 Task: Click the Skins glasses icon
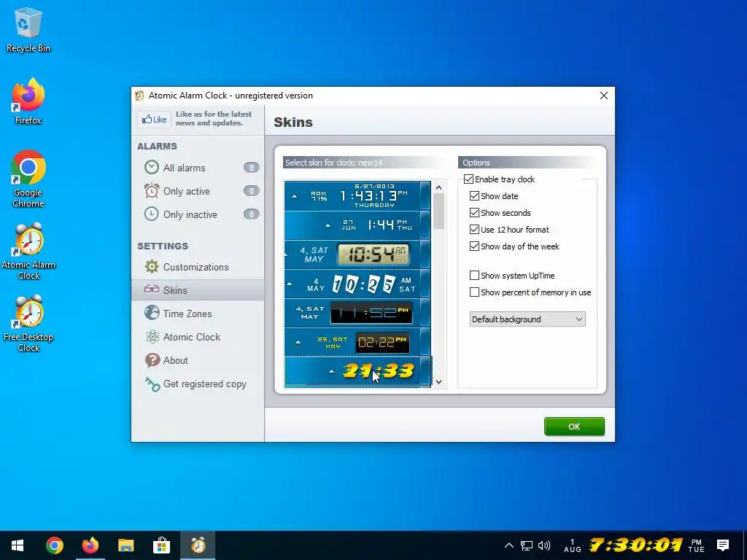click(x=152, y=289)
